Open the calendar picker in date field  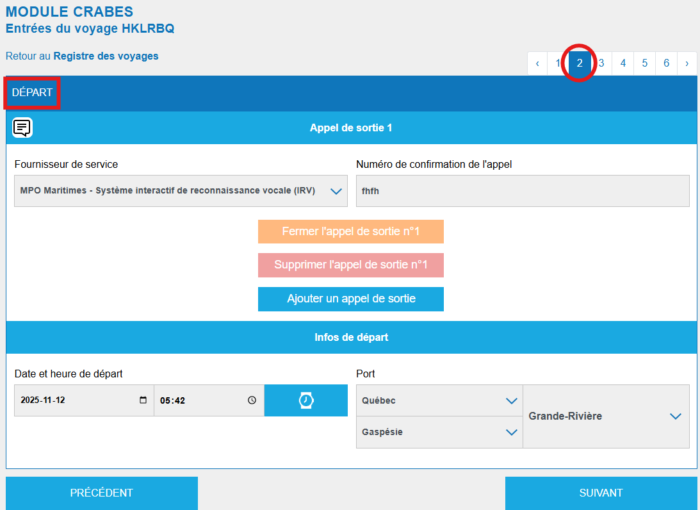point(143,400)
